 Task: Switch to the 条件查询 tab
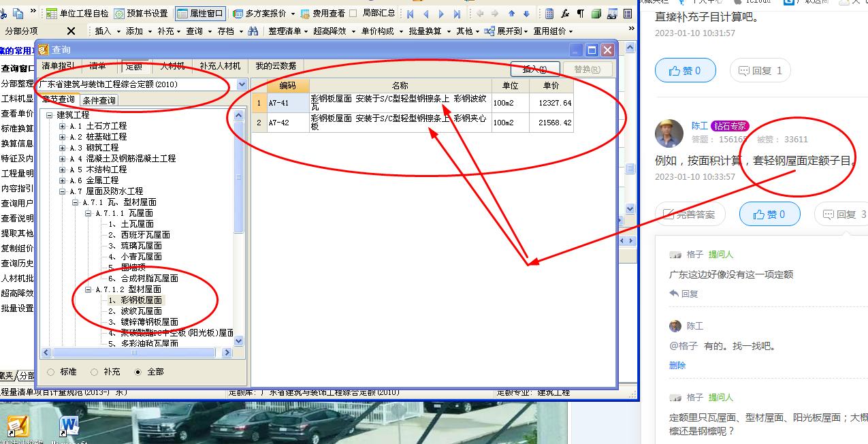99,100
